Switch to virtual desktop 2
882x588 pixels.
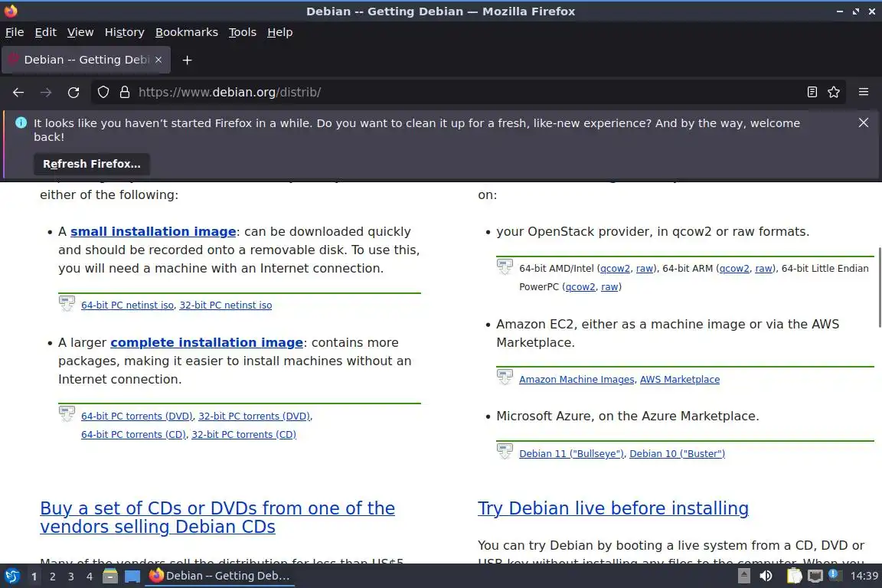pos(52,577)
